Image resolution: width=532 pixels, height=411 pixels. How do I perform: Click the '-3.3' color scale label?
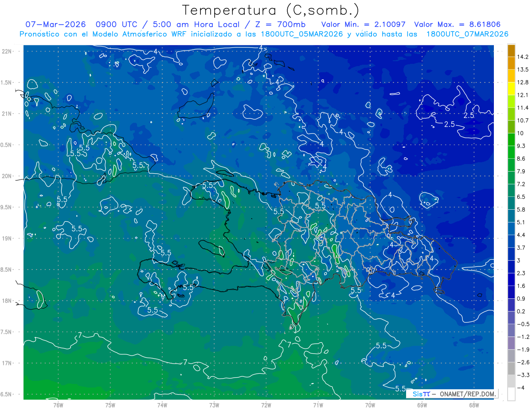pos(523,375)
